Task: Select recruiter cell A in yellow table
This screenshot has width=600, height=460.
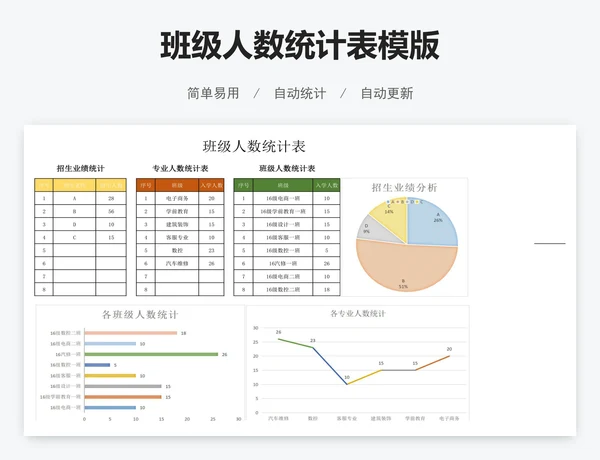Action: (x=75, y=198)
